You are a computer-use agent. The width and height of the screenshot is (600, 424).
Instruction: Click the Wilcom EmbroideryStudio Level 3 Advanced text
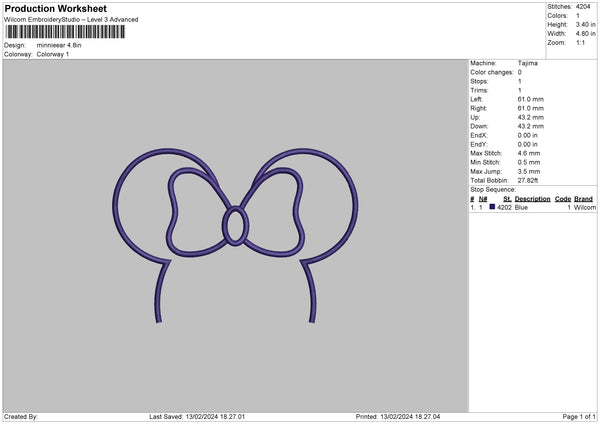point(71,20)
